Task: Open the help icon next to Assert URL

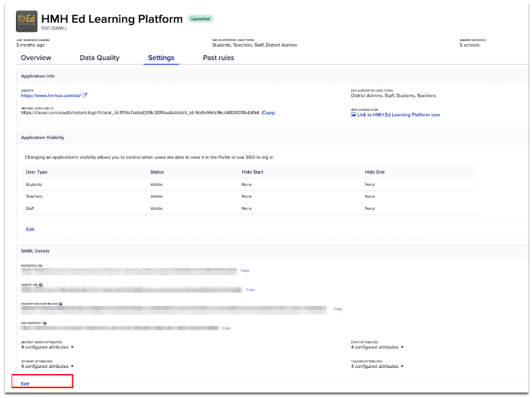Action: [x=40, y=283]
